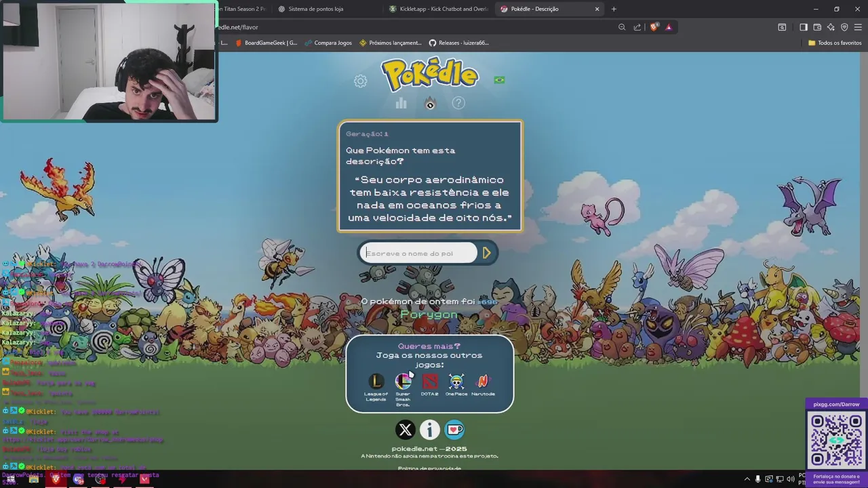Click the taskbar microphone icon
The image size is (868, 488).
757,479
